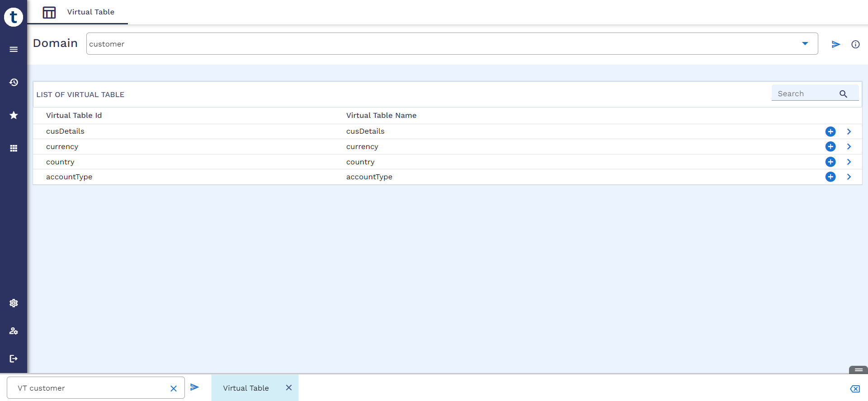This screenshot has width=868, height=401.
Task: Open the history icon in sidebar
Action: [14, 82]
